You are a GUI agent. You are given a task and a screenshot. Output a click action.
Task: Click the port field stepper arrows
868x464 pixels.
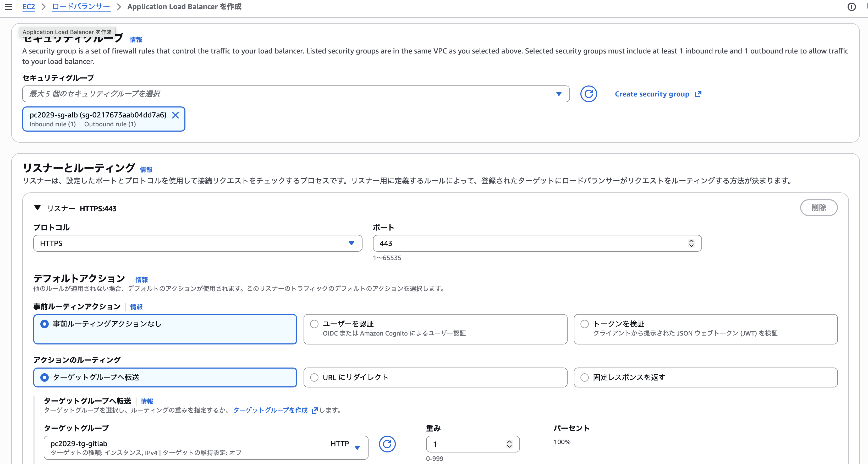(691, 243)
